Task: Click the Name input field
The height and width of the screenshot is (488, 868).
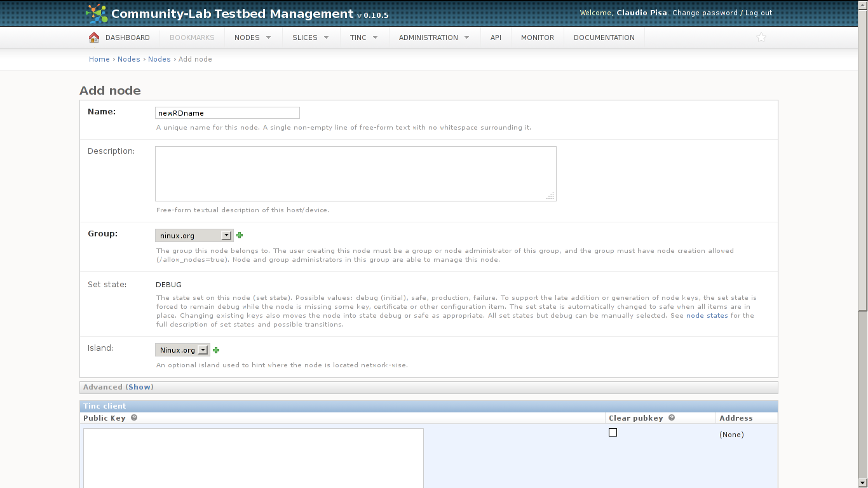Action: click(227, 113)
